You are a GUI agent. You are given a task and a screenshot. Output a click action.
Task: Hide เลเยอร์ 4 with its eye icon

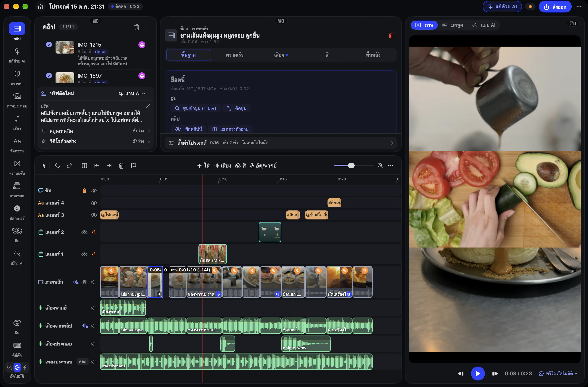coord(94,203)
